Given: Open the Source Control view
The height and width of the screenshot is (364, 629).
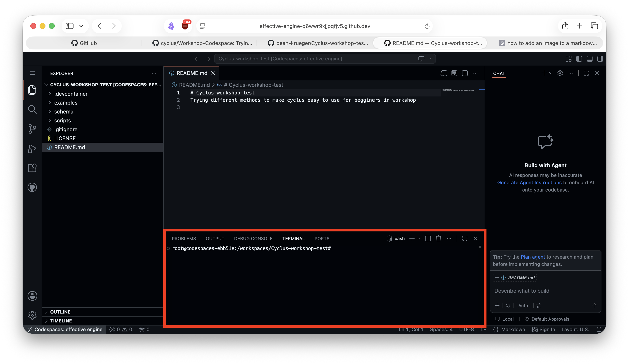Looking at the screenshot, I should [x=32, y=129].
